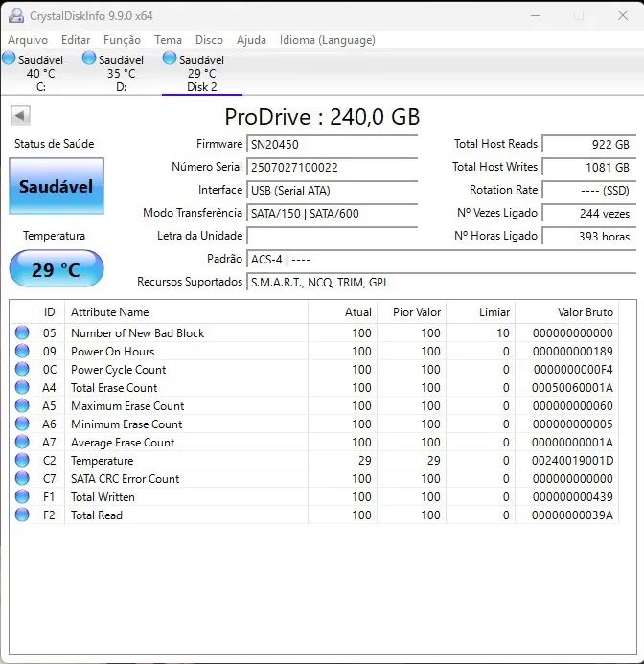Click blue status orb for Total Written

pyautogui.click(x=22, y=496)
